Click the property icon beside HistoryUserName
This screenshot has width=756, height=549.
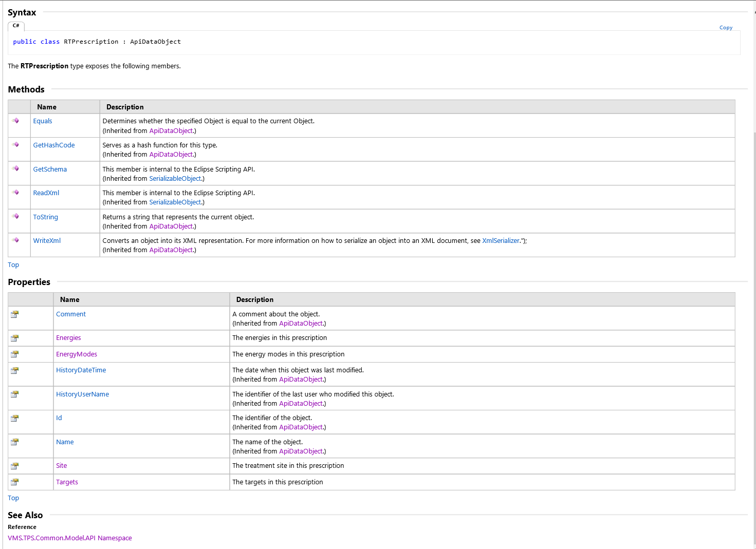click(x=15, y=394)
